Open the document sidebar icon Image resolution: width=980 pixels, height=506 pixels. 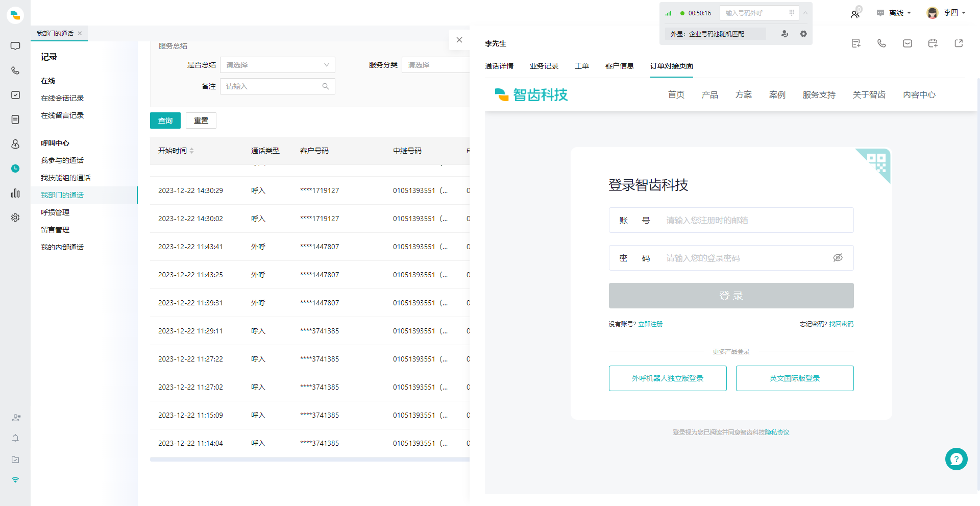tap(15, 119)
